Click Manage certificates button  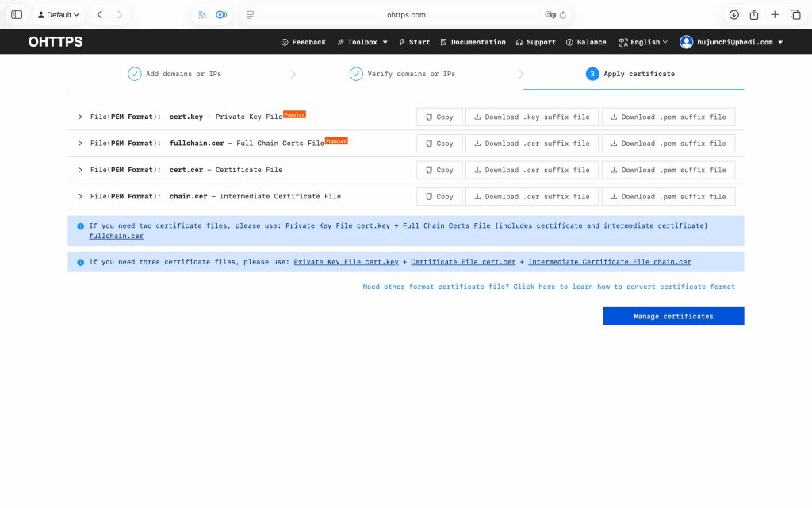(x=673, y=316)
